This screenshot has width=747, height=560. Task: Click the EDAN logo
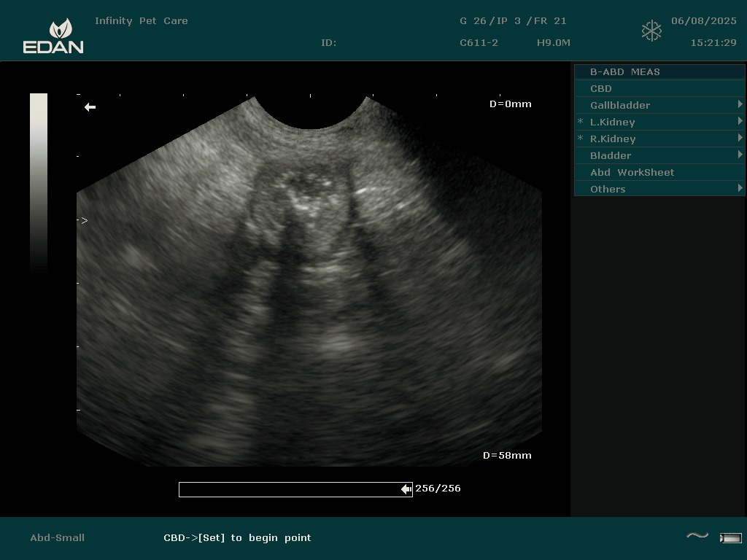pyautogui.click(x=53, y=36)
